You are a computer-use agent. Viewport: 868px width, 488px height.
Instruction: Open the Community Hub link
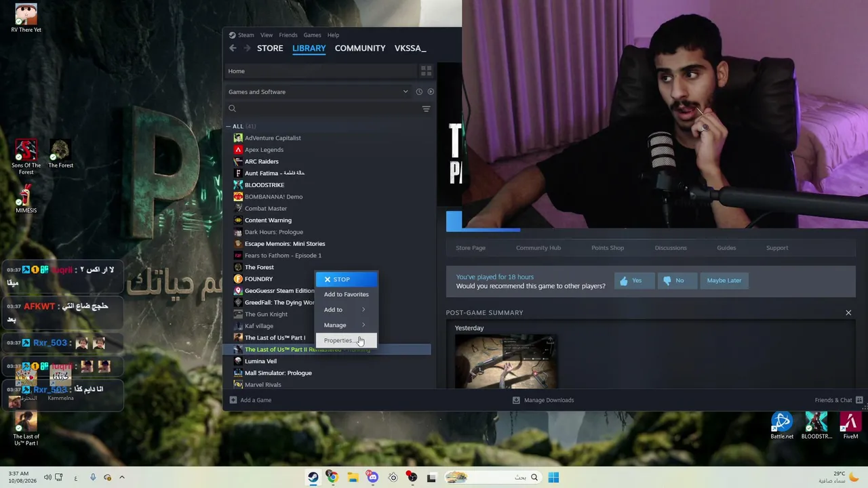click(x=538, y=248)
